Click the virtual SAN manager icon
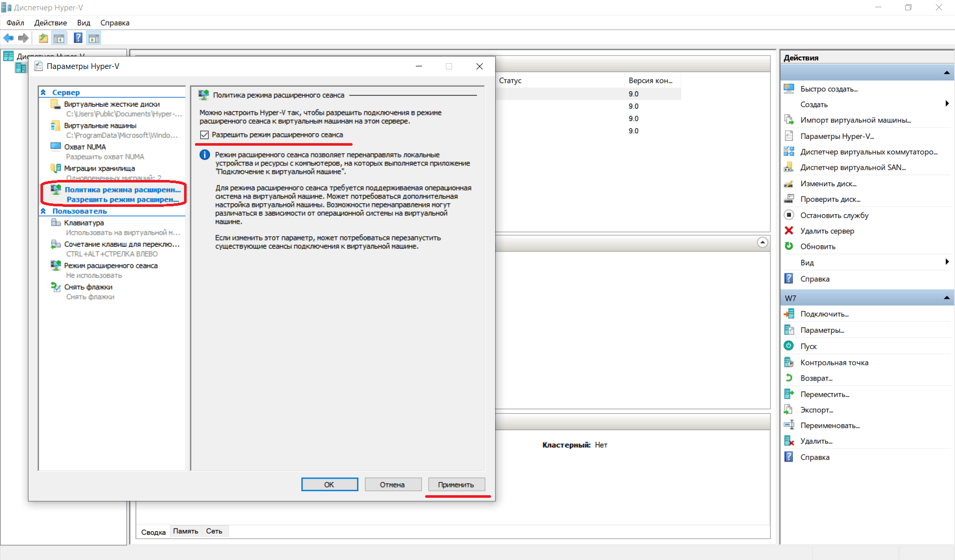Image resolution: width=955 pixels, height=560 pixels. coord(789,167)
